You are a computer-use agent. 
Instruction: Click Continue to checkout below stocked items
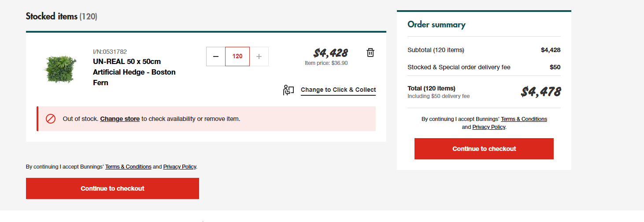(112, 188)
